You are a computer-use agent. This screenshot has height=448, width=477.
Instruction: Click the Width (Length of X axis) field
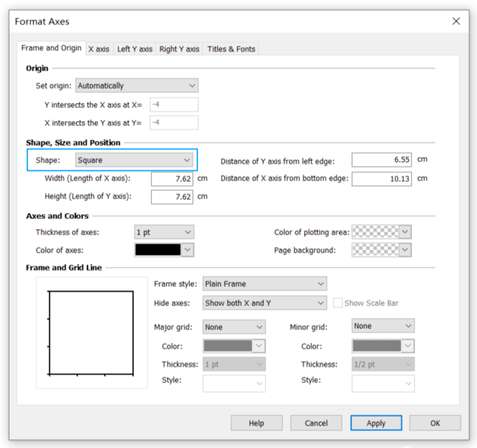pos(172,179)
